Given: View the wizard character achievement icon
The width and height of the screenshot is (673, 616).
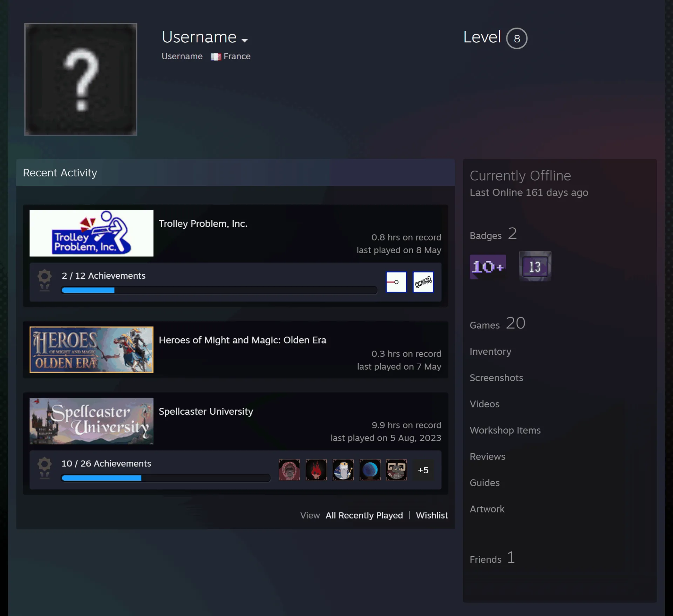Looking at the screenshot, I should tap(343, 470).
